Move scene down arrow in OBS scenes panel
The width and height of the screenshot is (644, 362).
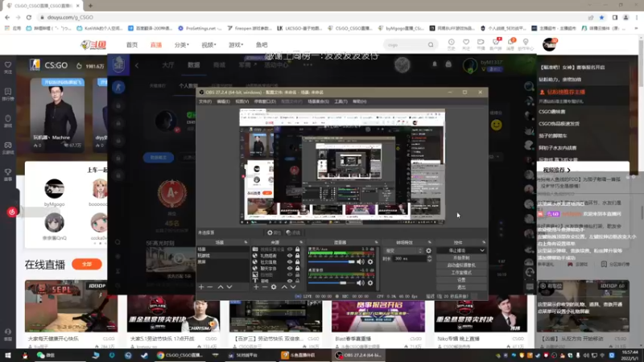click(229, 287)
